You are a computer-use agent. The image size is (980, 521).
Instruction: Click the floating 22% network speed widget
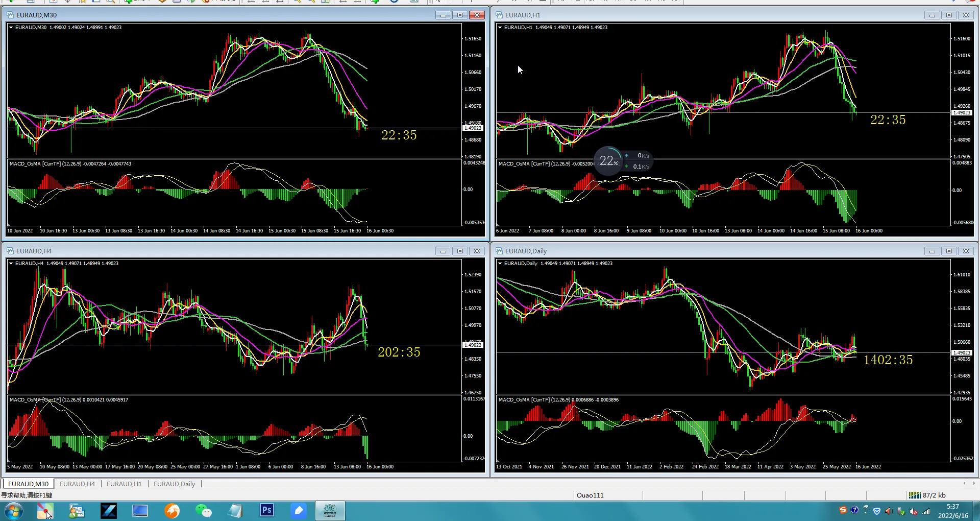[x=623, y=161]
